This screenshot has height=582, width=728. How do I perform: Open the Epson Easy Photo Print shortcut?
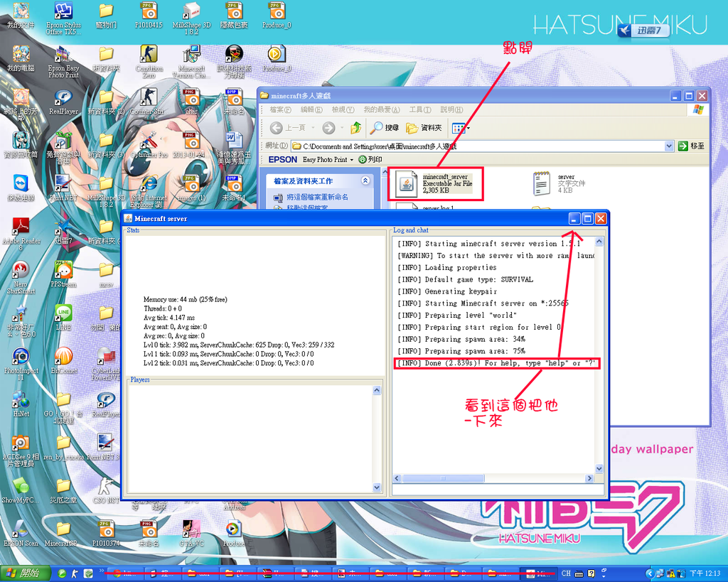click(63, 62)
